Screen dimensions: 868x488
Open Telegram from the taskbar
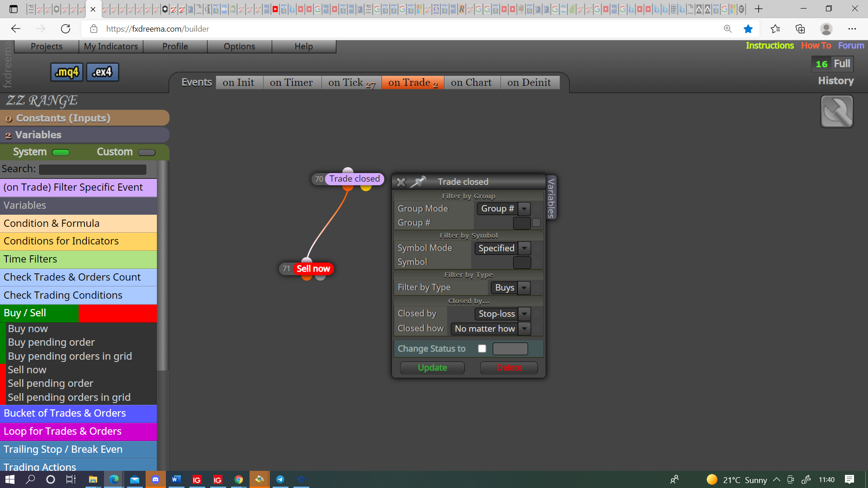pyautogui.click(x=280, y=479)
